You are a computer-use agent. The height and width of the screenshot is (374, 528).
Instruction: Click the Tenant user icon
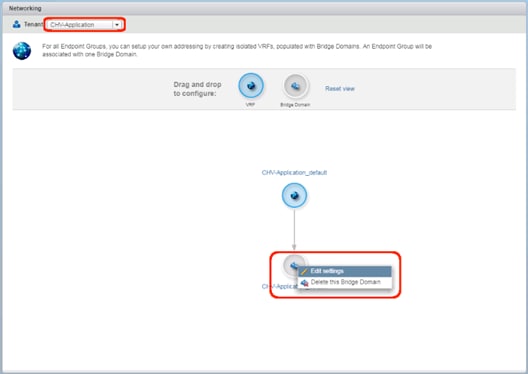point(16,24)
